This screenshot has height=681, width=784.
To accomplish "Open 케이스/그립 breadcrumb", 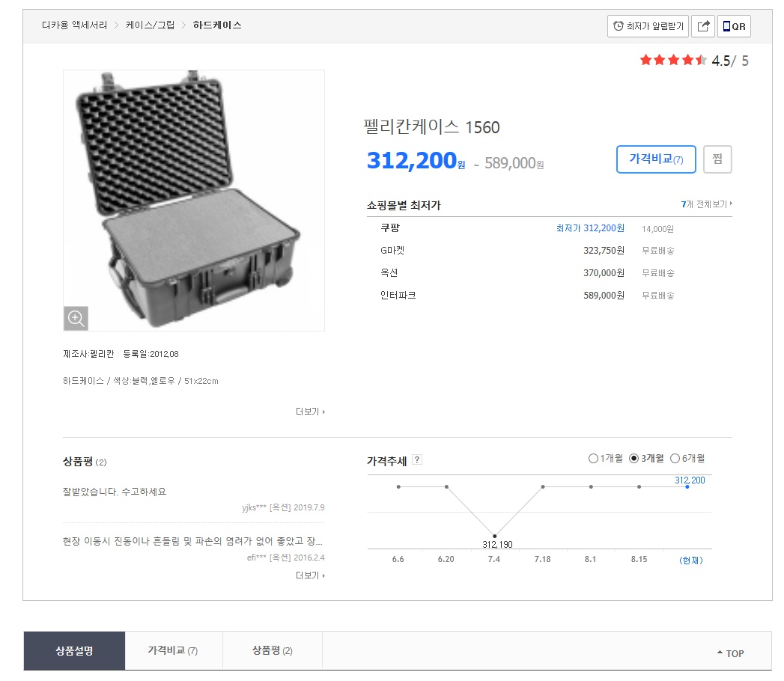I will (150, 25).
